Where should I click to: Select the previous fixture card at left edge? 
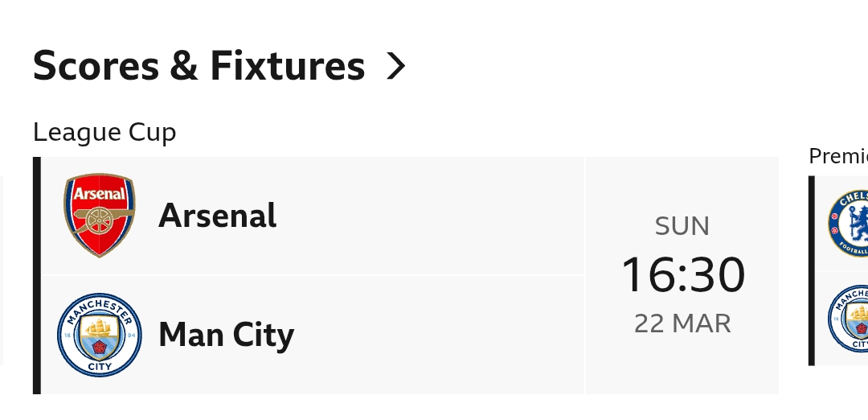(x=2, y=270)
